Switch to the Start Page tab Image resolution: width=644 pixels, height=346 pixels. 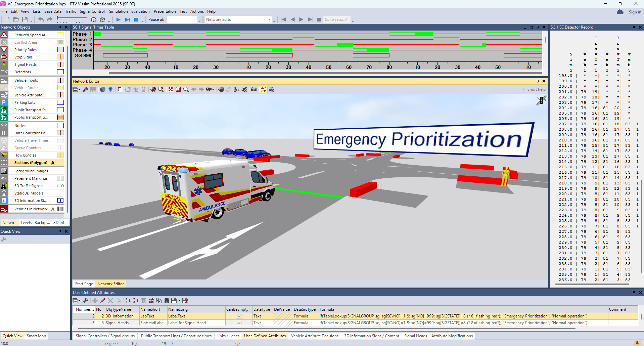(x=84, y=284)
